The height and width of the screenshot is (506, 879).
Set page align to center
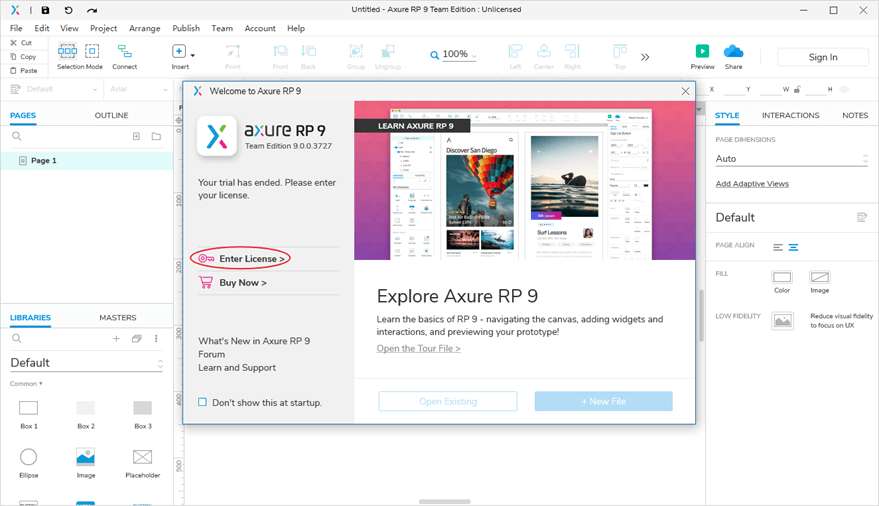point(794,247)
